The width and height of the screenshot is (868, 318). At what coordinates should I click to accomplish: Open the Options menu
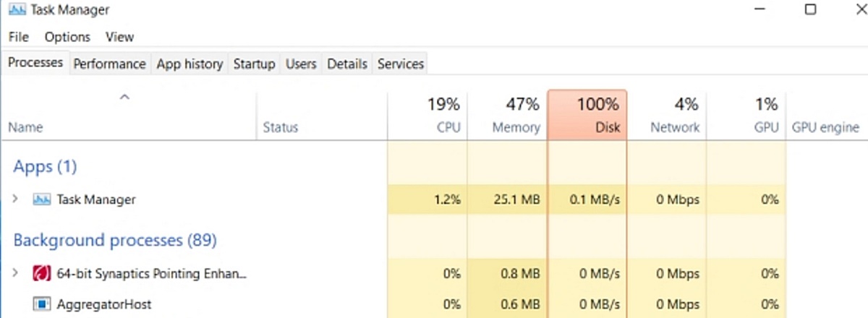(x=67, y=37)
